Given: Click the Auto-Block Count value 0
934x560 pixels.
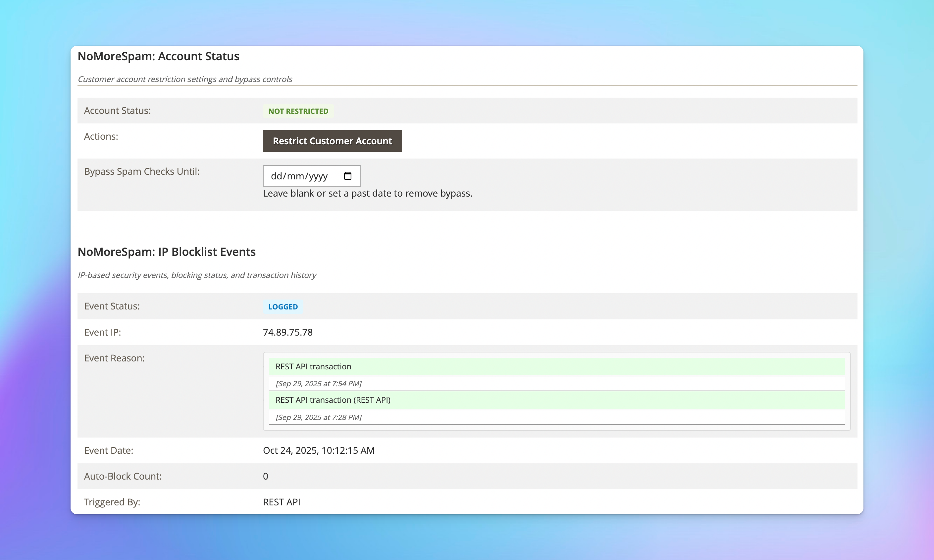Looking at the screenshot, I should tap(265, 476).
